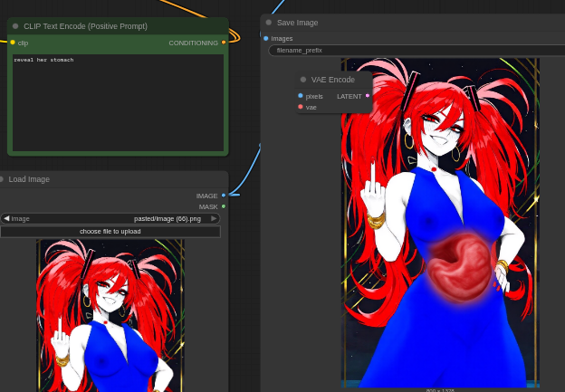Viewport: 565px width, 392px height.
Task: Click the blue IMAGE output socket on Load Image
Action: (x=224, y=196)
